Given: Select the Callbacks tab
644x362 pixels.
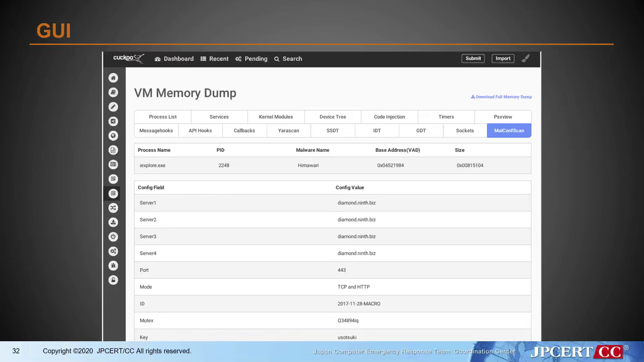Looking at the screenshot, I should tap(244, 131).
